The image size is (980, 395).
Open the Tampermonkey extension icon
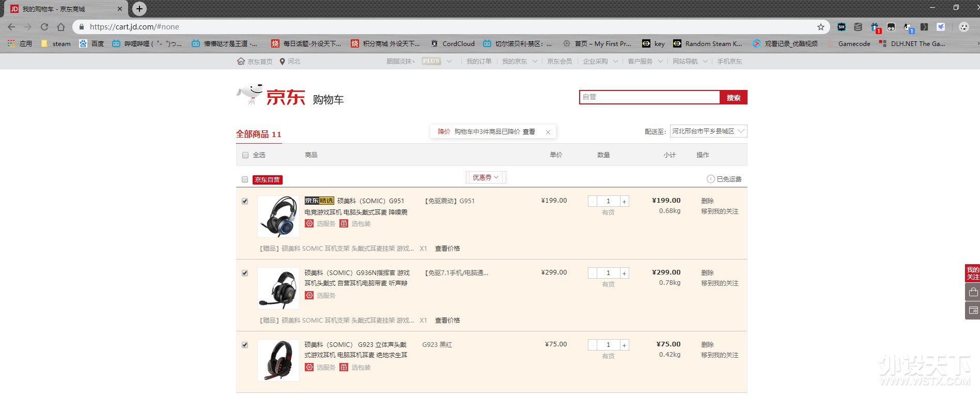coord(891,27)
